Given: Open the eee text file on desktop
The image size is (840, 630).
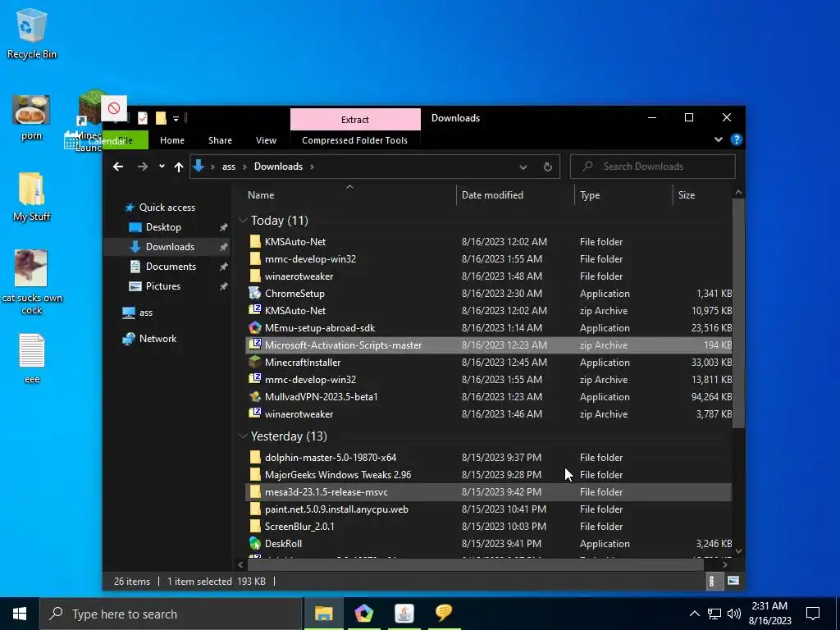Looking at the screenshot, I should click(32, 358).
